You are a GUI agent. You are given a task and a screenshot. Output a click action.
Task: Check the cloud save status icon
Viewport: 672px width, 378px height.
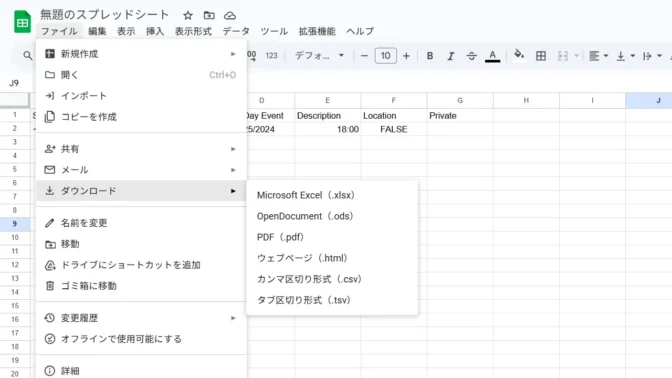[230, 16]
